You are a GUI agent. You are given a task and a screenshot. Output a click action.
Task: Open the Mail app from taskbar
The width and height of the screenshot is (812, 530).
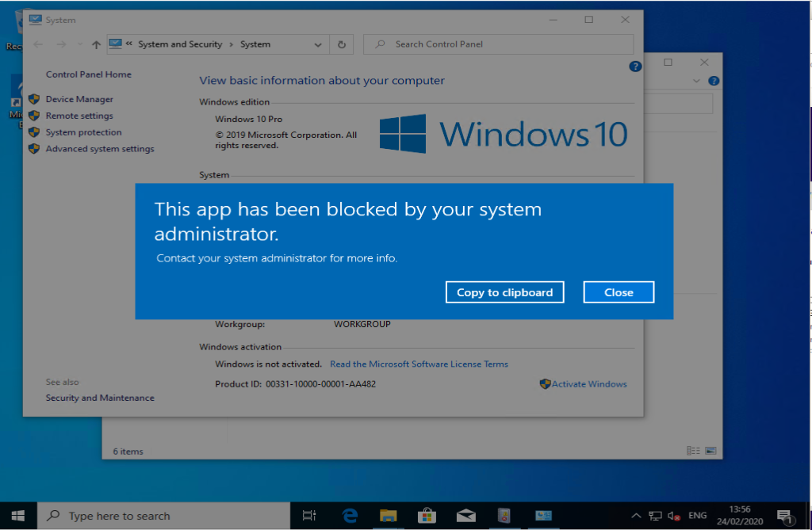pyautogui.click(x=466, y=516)
